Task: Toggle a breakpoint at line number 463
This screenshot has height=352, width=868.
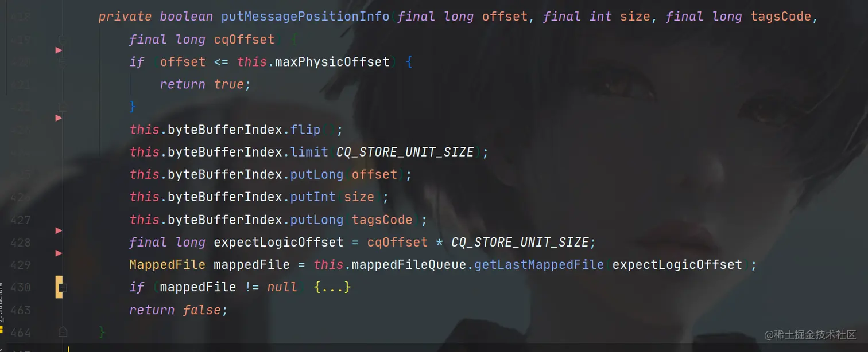Action: point(20,310)
